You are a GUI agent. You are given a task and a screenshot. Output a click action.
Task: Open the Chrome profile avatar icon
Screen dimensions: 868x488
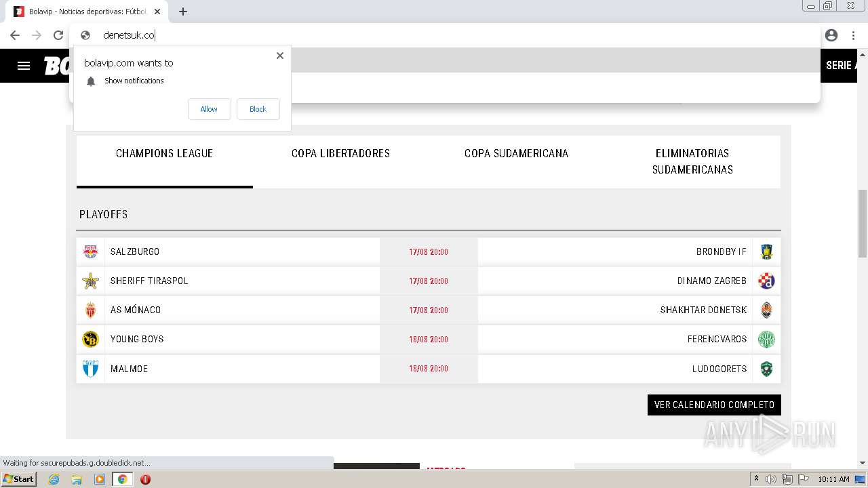click(x=831, y=35)
